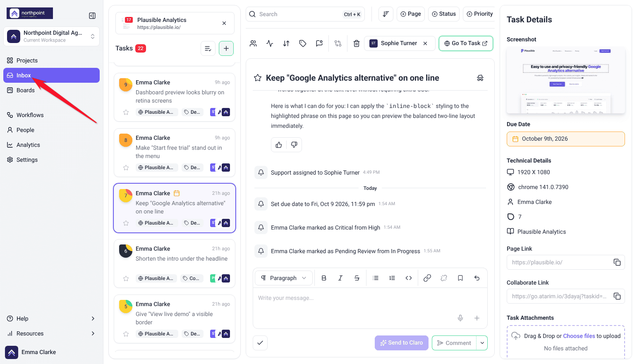Screen dimensions: 637x364
Task: Open Settings in the sidebar
Action: click(x=51, y=160)
